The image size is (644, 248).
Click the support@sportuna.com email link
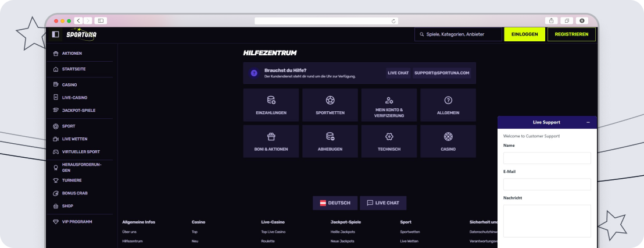tap(441, 73)
